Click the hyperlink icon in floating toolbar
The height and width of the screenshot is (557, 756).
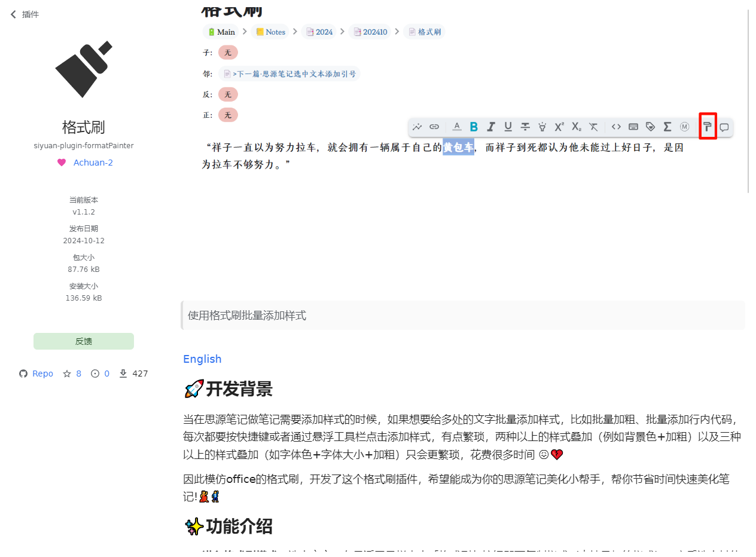click(435, 127)
